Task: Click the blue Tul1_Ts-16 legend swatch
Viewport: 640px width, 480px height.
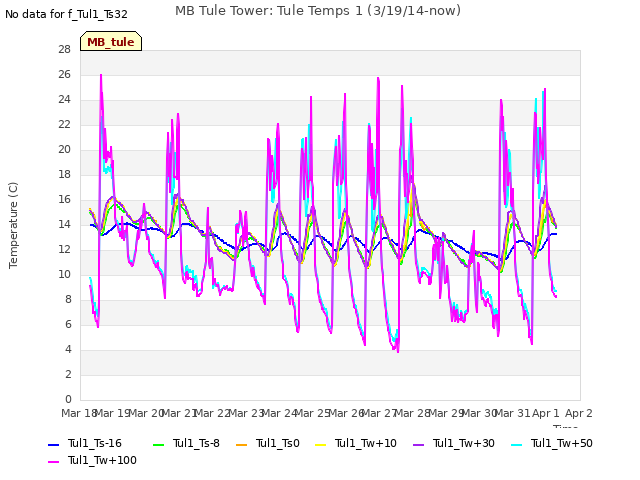Action: (53, 444)
